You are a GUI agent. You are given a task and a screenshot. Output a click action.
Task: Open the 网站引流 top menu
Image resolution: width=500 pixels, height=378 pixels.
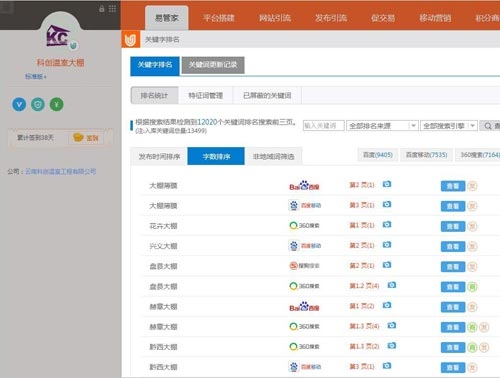point(275,18)
